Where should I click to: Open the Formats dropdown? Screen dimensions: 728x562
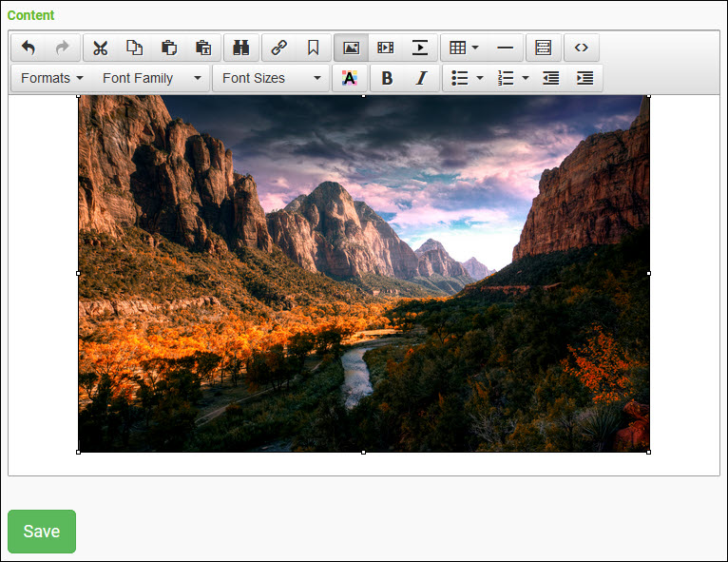point(52,78)
